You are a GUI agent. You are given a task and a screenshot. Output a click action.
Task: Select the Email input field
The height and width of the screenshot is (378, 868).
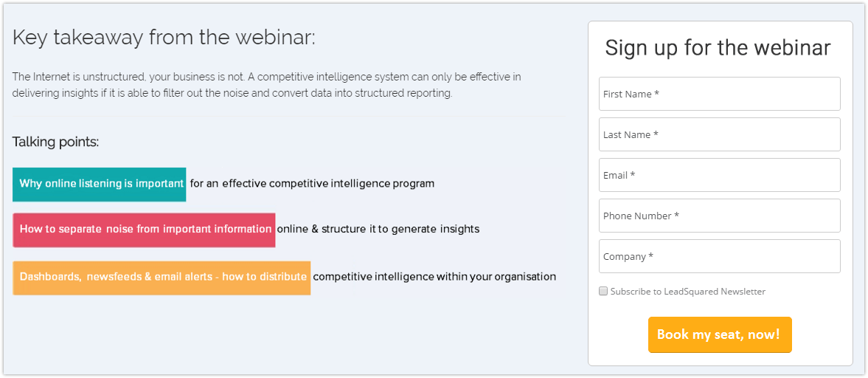[719, 175]
